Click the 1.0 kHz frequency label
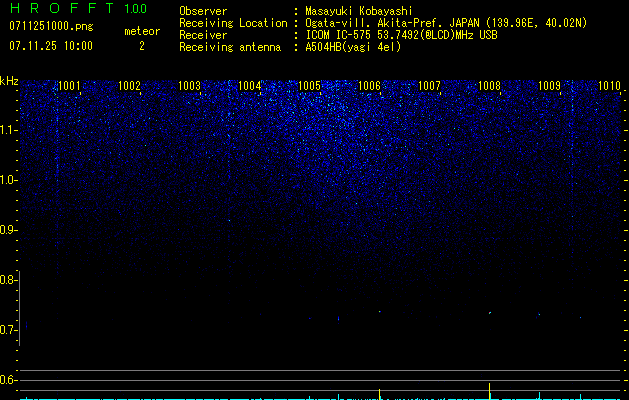Viewport: 629px width, 400px height. 8,180
